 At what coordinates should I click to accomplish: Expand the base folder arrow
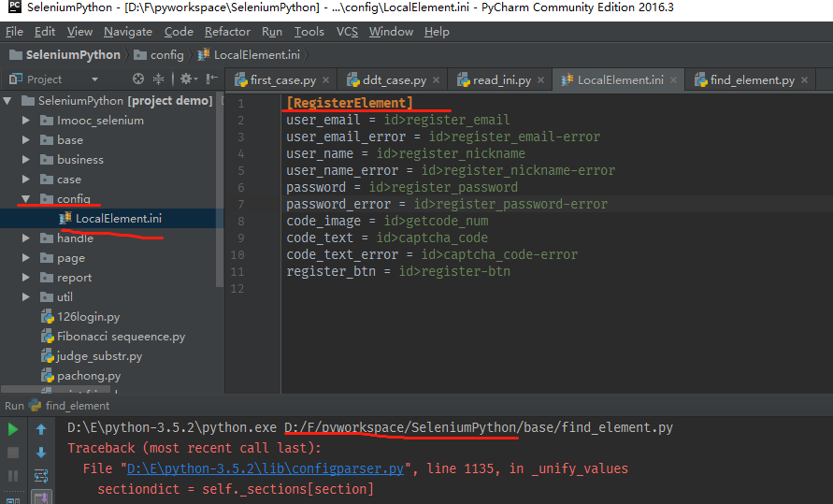(x=25, y=140)
